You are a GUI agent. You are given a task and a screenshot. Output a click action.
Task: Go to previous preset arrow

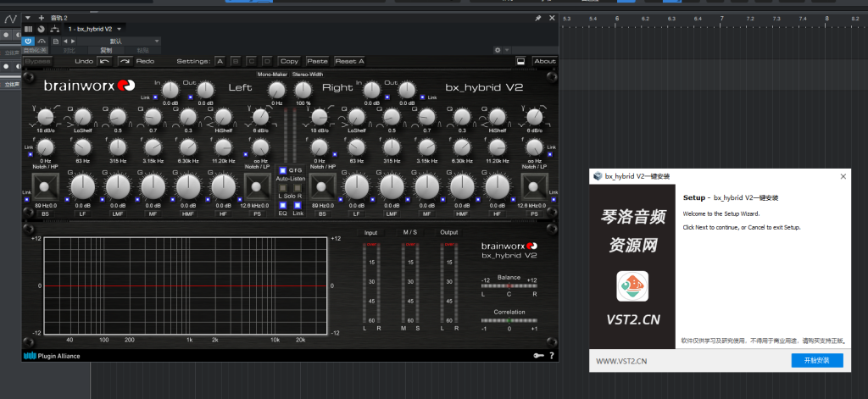pyautogui.click(x=64, y=41)
